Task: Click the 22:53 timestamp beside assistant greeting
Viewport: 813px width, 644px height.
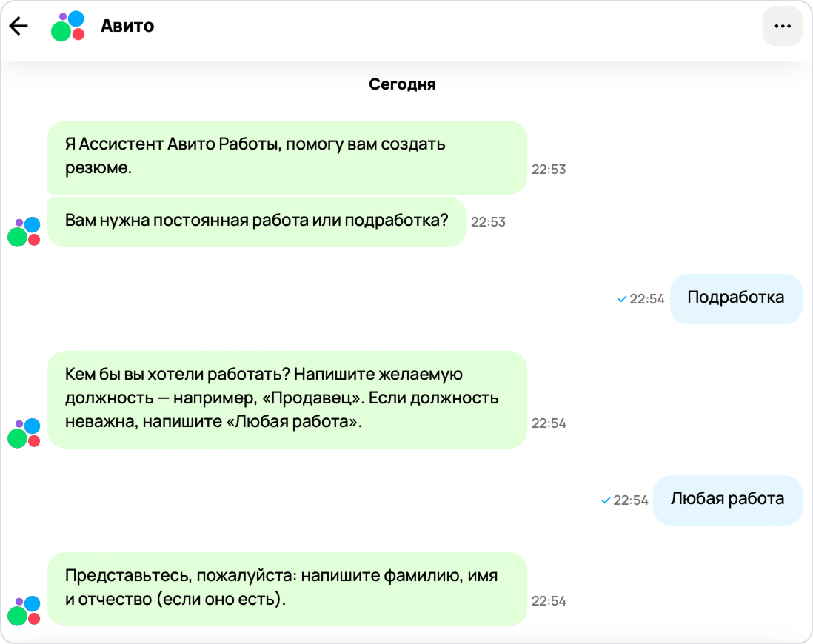Action: click(x=549, y=170)
